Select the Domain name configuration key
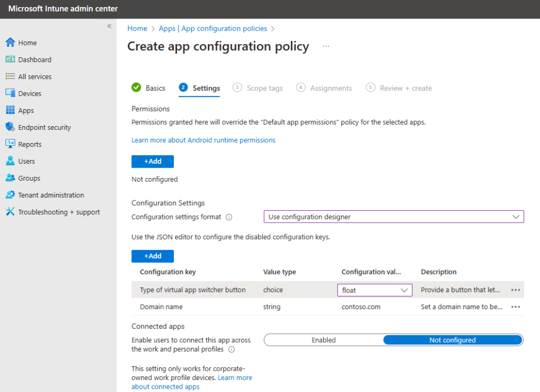This screenshot has height=392, width=540. (161, 307)
